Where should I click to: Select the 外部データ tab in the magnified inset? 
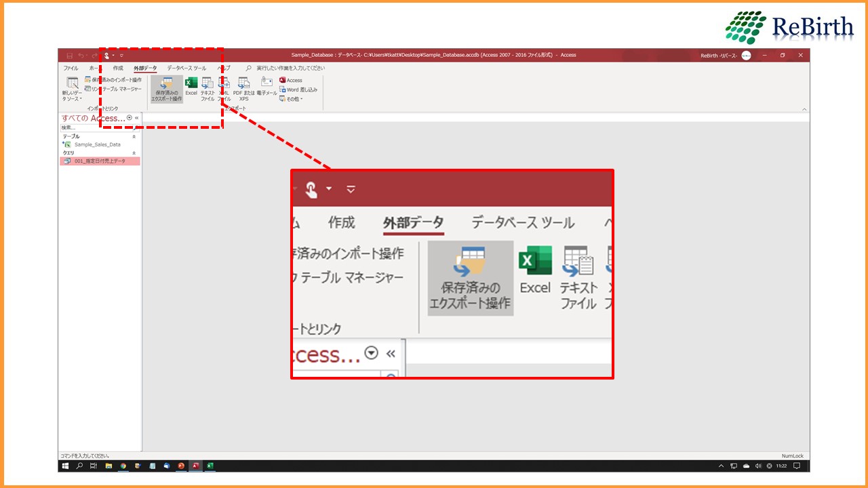(x=414, y=222)
